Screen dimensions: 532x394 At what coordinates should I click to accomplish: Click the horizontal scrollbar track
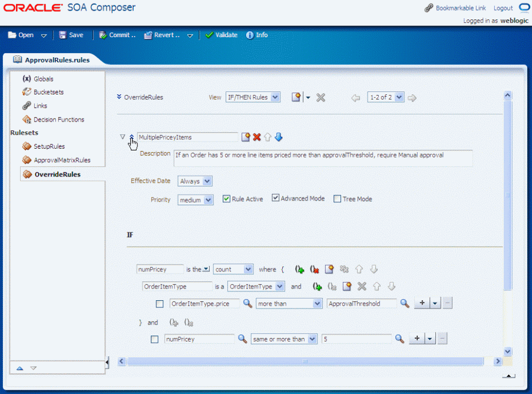pyautogui.click(x=305, y=361)
